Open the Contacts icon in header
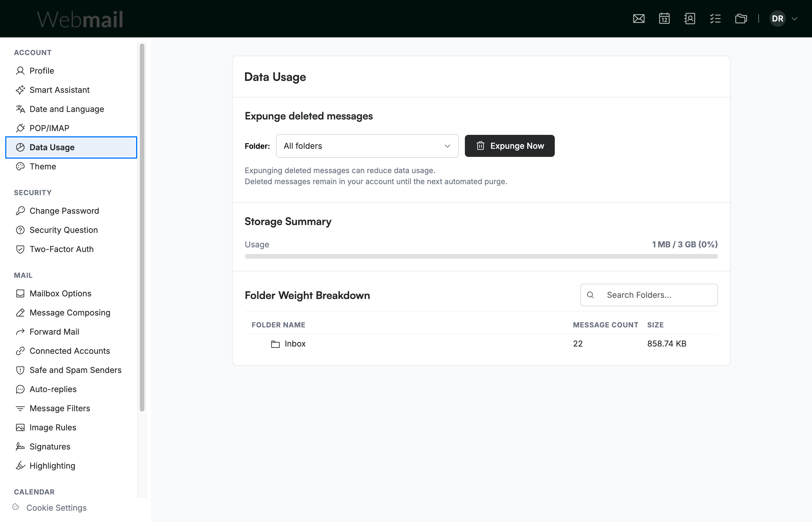812x522 pixels. (690, 19)
